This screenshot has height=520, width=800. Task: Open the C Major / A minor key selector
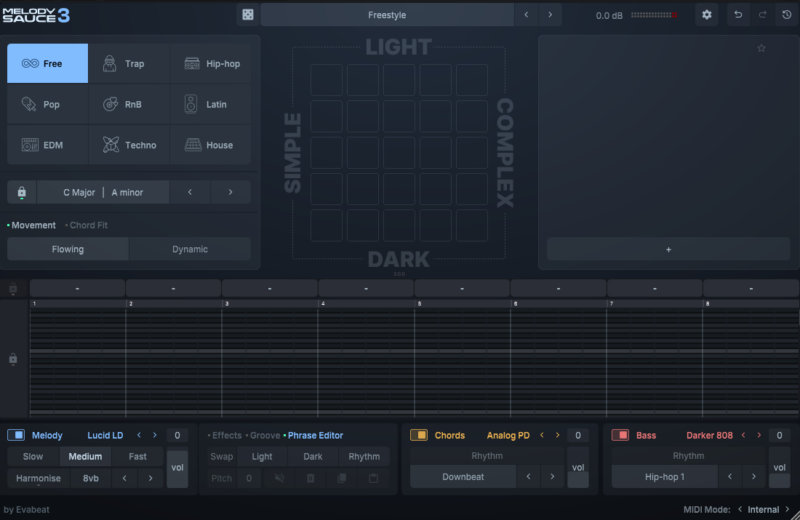pos(103,192)
